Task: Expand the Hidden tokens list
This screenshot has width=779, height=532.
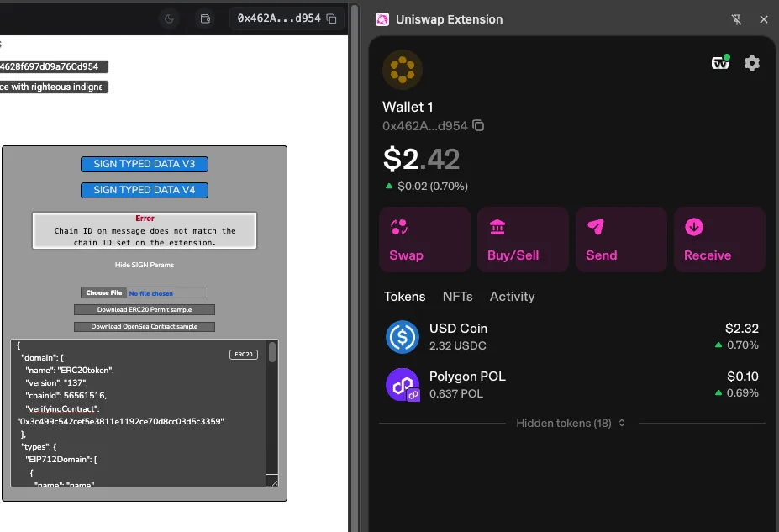Action: [x=570, y=423]
